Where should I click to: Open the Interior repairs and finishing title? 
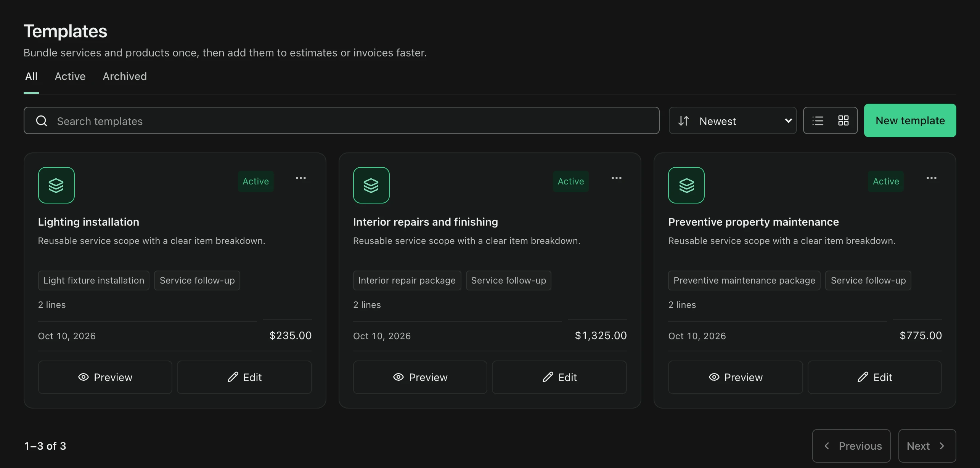[x=426, y=222]
